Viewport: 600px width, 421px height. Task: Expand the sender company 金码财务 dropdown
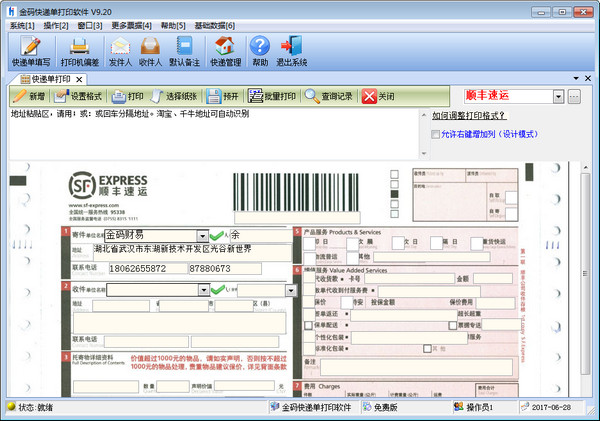[203, 235]
